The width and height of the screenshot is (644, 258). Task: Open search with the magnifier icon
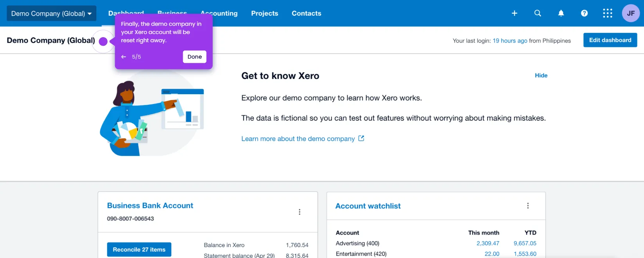click(538, 13)
